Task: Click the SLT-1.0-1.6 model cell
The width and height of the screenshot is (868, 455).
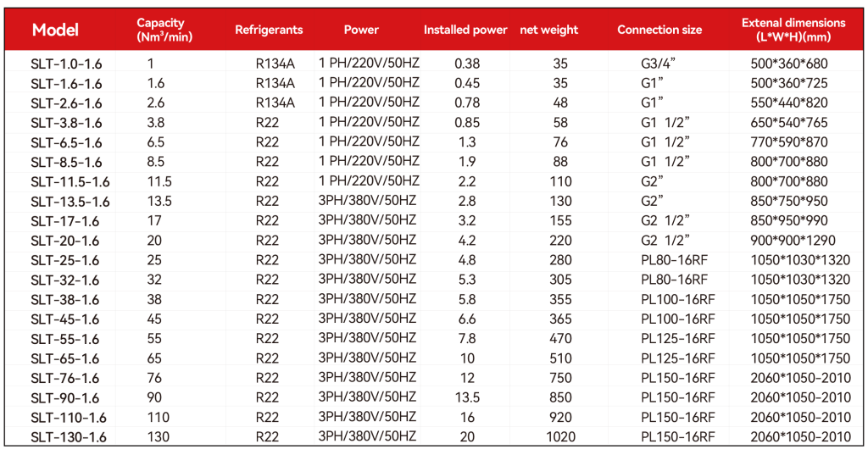Action: click(66, 63)
